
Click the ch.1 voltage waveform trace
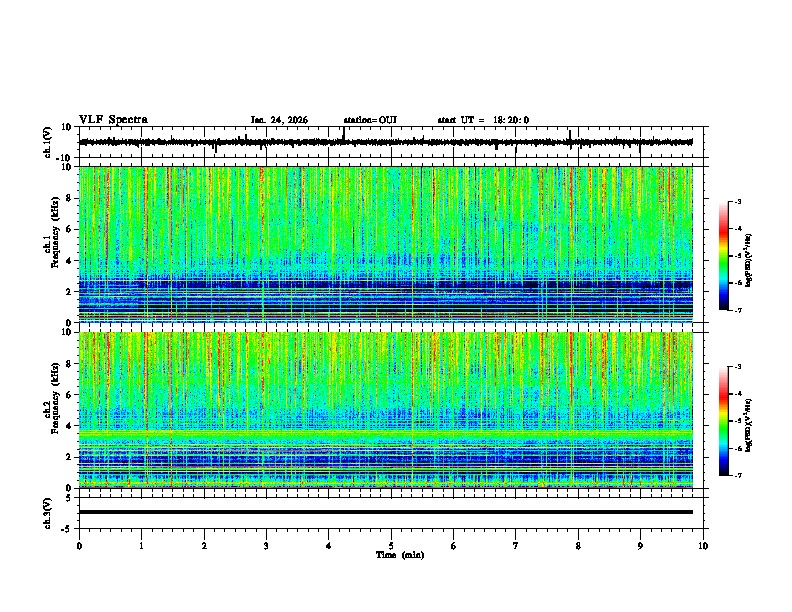pos(386,142)
